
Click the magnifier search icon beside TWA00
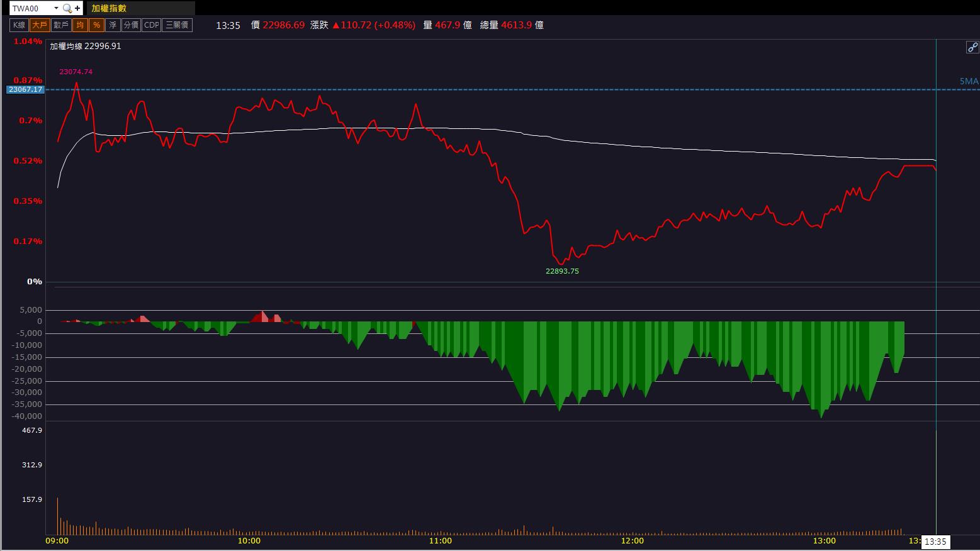pos(67,8)
